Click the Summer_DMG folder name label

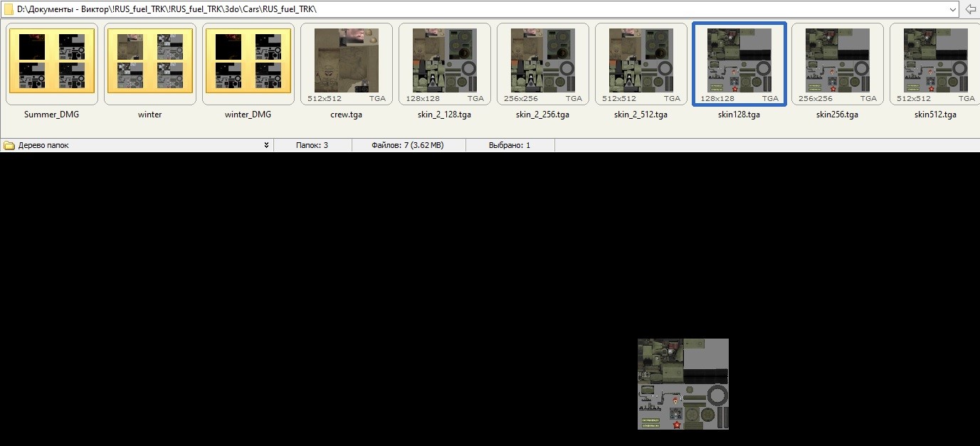(52, 115)
